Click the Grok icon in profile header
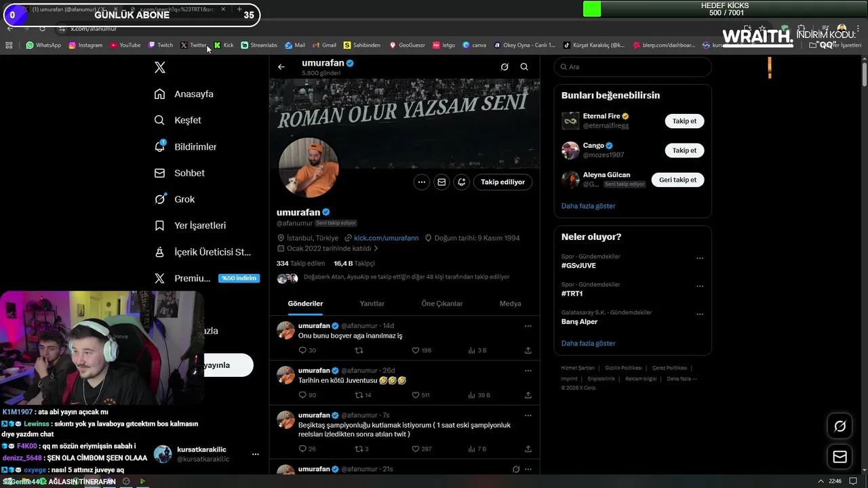 [x=505, y=66]
